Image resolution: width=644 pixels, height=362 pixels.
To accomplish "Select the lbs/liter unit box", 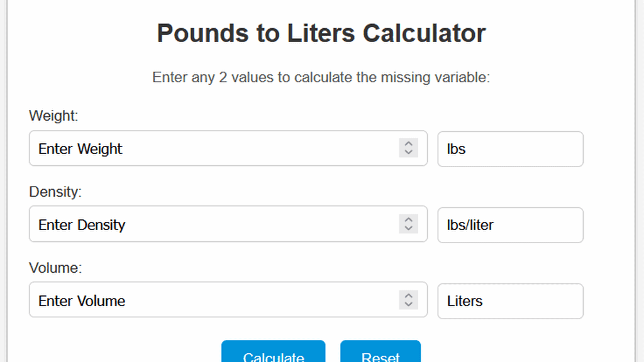I will [510, 225].
